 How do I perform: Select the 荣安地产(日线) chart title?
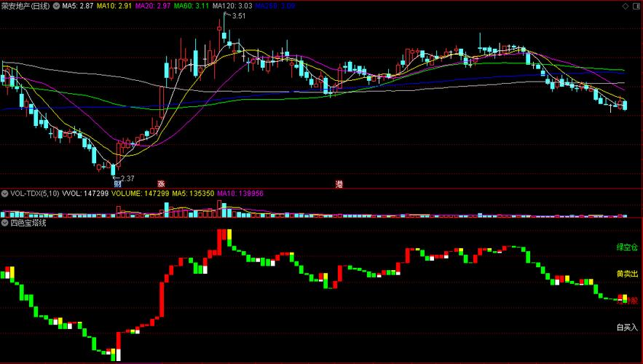pos(25,5)
